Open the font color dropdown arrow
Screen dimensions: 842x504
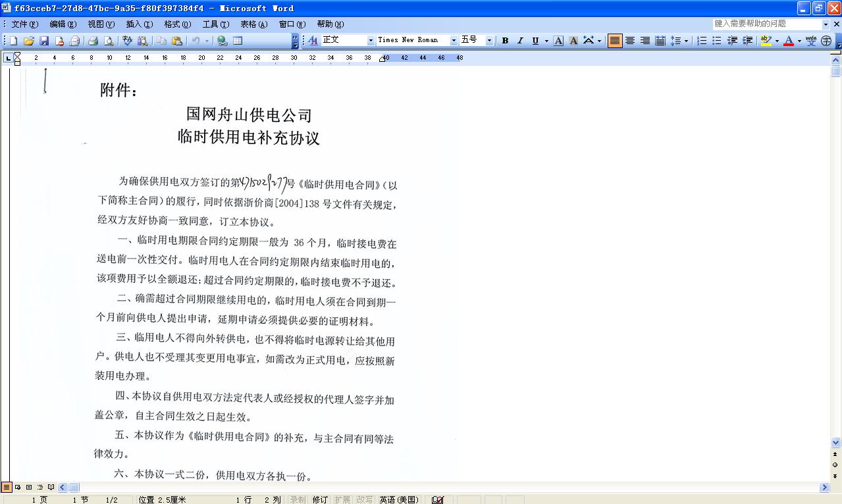point(799,41)
